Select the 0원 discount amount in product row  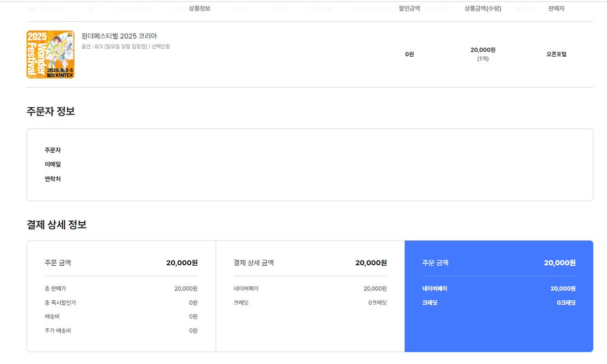(x=410, y=54)
